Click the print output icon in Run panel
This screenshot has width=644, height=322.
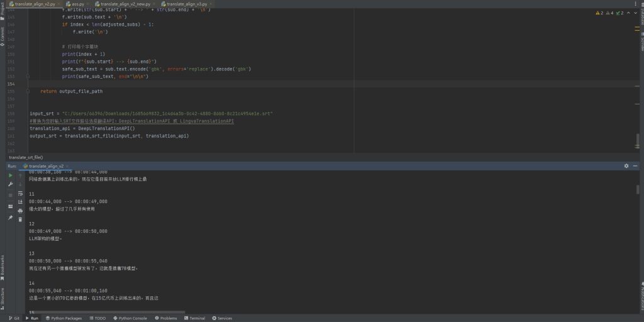(21, 211)
